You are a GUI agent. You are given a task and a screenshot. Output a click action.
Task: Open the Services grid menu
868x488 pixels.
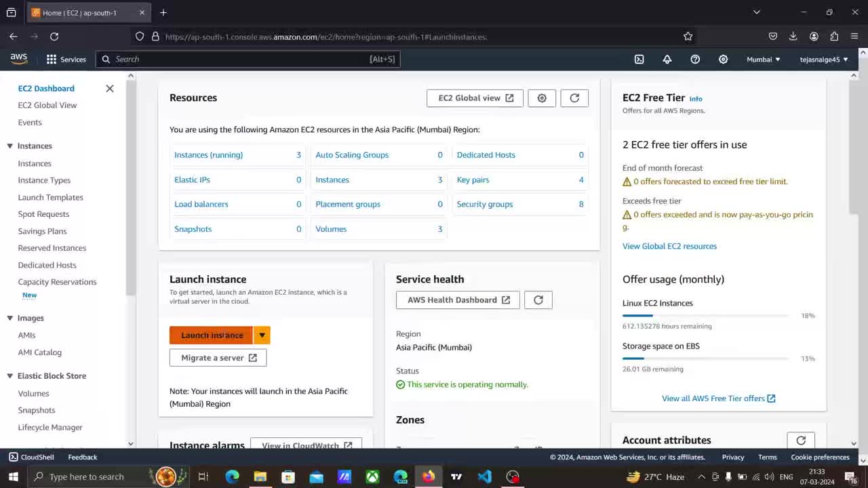tap(66, 60)
